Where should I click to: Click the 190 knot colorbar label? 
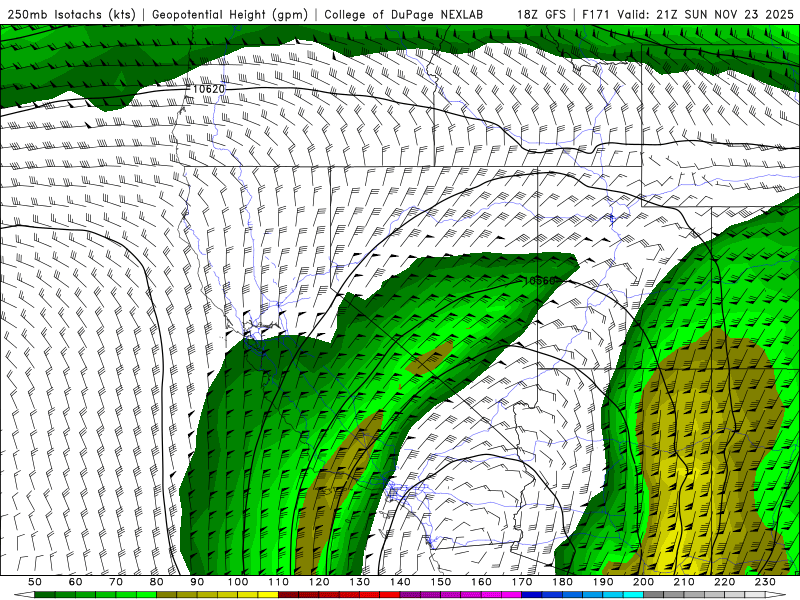(x=603, y=582)
